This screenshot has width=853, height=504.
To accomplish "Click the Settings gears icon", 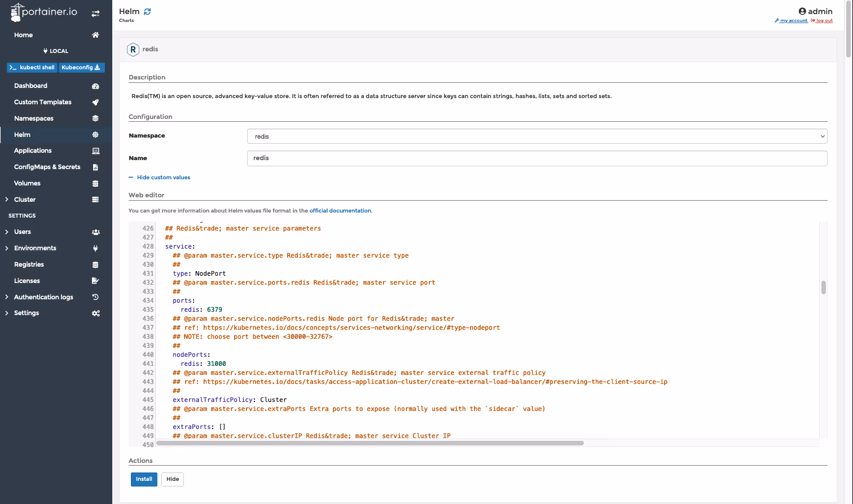I will [95, 313].
